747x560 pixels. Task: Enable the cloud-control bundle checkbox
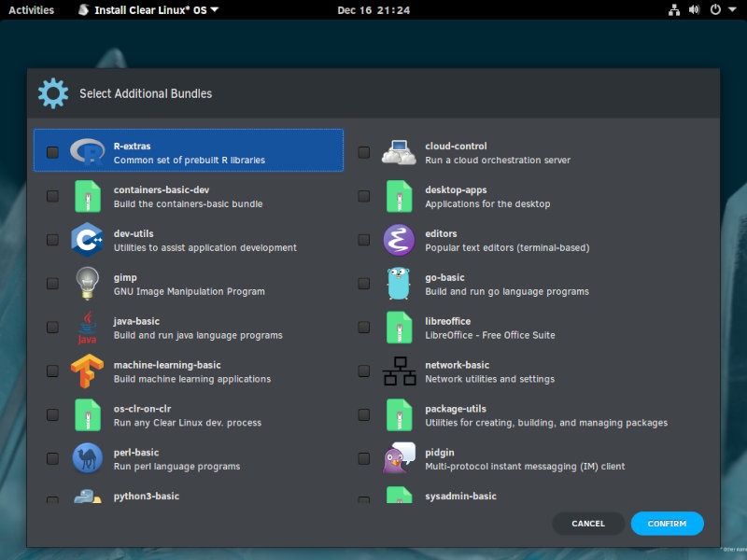tap(363, 151)
